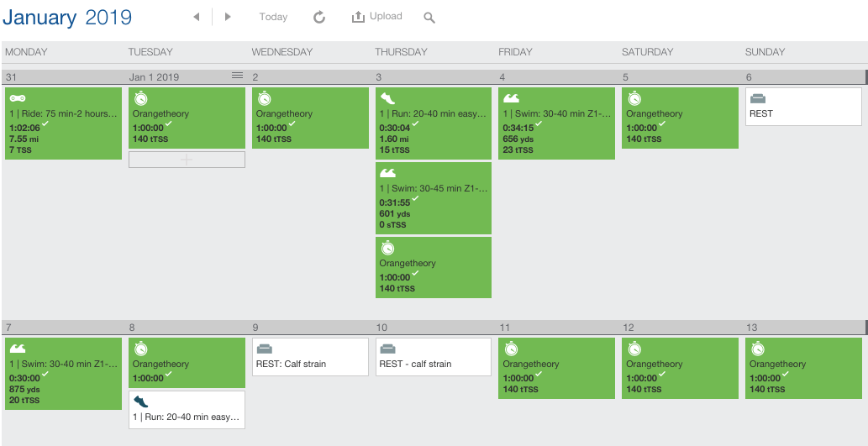
Task: Click the refresh calendar icon
Action: click(319, 17)
